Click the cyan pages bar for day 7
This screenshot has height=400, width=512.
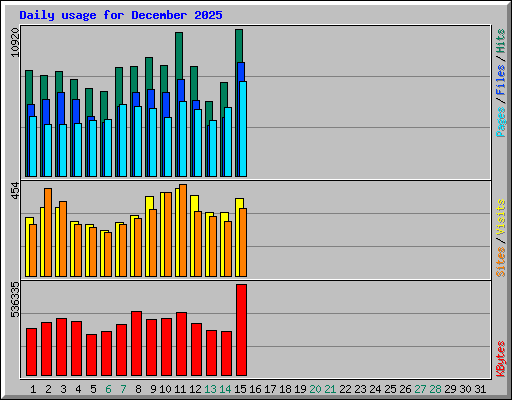pyautogui.click(x=123, y=140)
